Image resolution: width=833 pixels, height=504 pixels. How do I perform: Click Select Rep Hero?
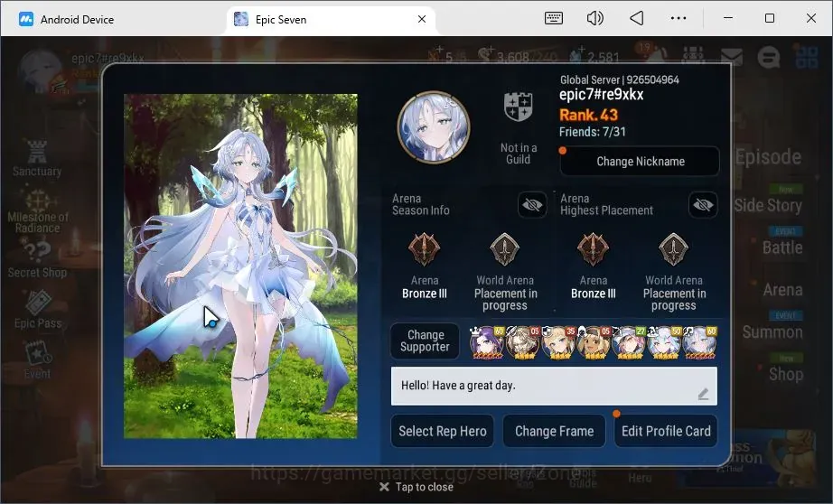[442, 431]
